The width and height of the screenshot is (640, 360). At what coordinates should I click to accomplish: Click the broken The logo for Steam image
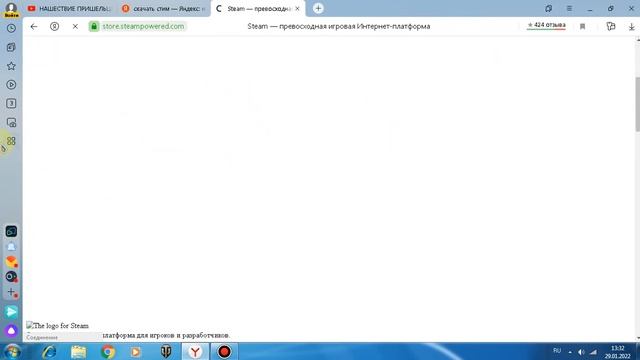(58, 326)
